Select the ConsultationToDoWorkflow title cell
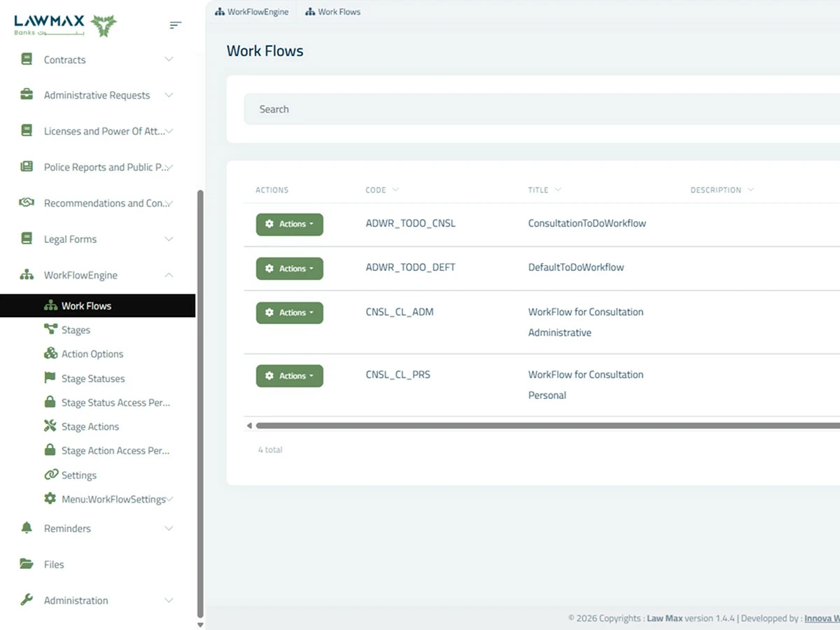The image size is (840, 630). (587, 223)
